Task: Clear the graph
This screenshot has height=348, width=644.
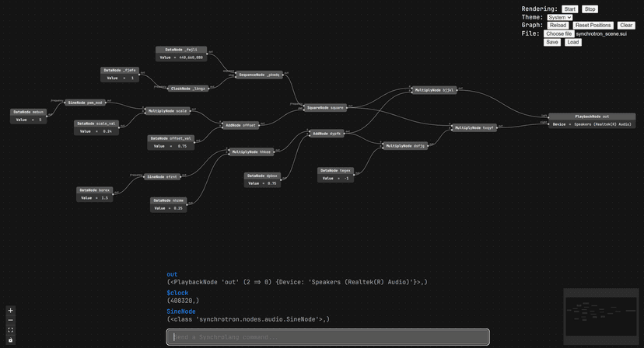Action: 626,26
